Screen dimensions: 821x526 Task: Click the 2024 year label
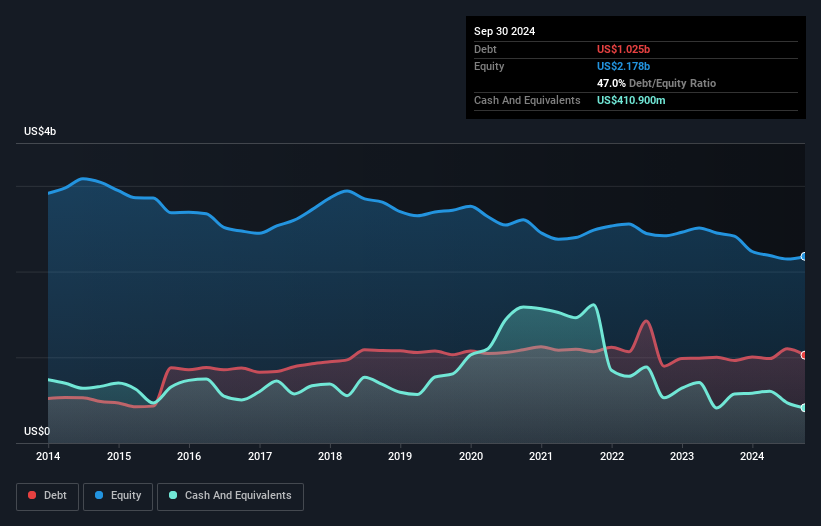[x=752, y=458]
